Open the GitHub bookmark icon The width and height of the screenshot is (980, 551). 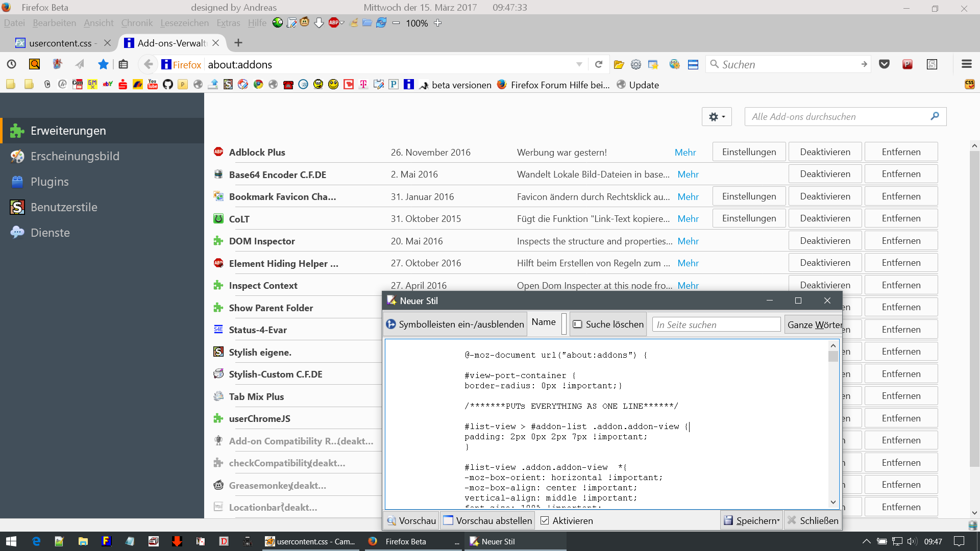167,85
